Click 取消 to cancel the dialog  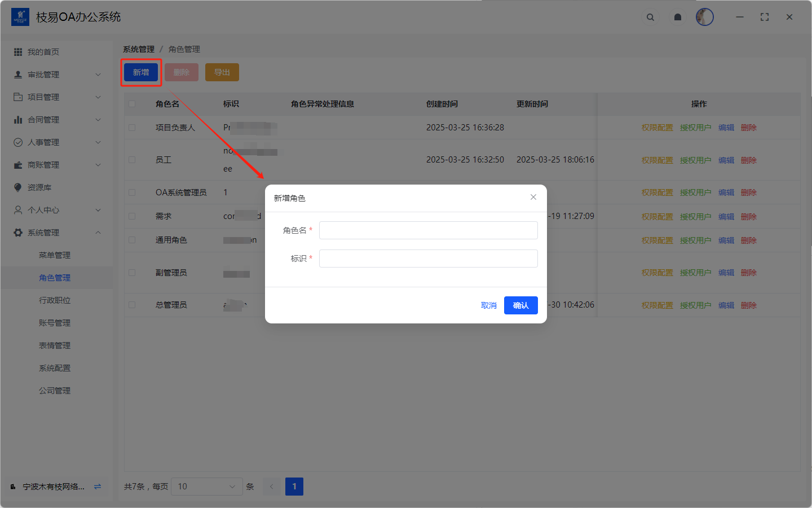pyautogui.click(x=488, y=305)
